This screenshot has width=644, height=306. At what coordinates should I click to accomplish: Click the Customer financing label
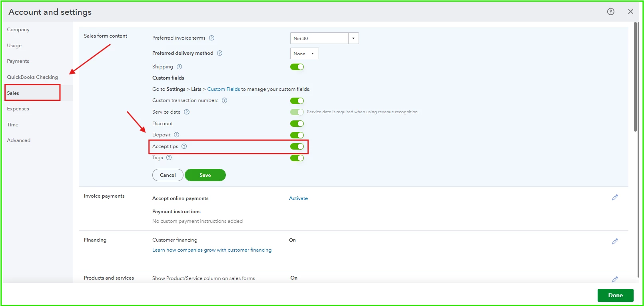(x=175, y=240)
